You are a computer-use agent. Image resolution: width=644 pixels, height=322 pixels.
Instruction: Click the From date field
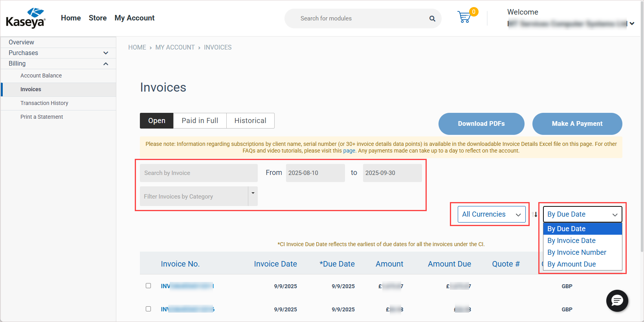pyautogui.click(x=315, y=173)
